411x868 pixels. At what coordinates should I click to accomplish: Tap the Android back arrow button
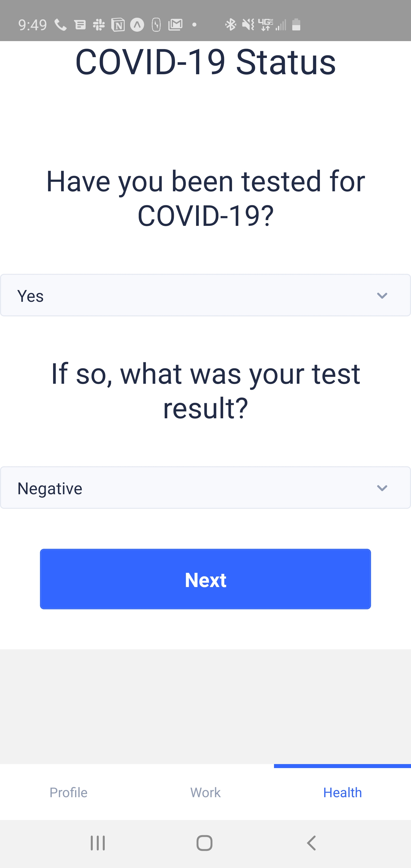click(312, 843)
